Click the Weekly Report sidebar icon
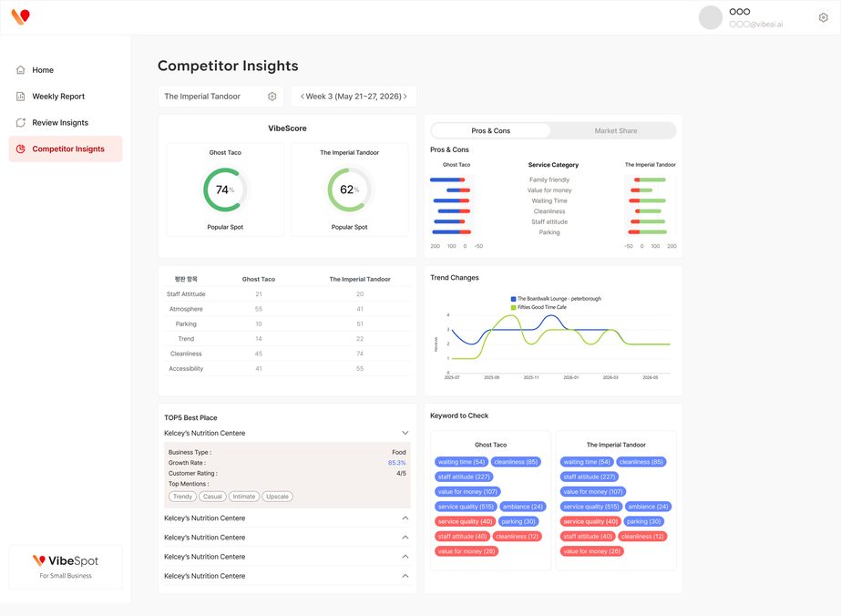The image size is (841, 616). (20, 96)
